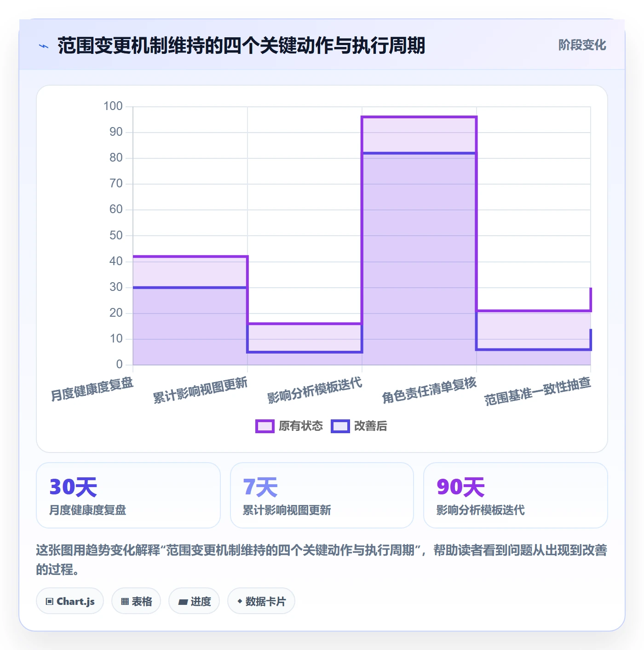Click the 阶段变化 label in the header
This screenshot has width=644, height=650.
[582, 45]
